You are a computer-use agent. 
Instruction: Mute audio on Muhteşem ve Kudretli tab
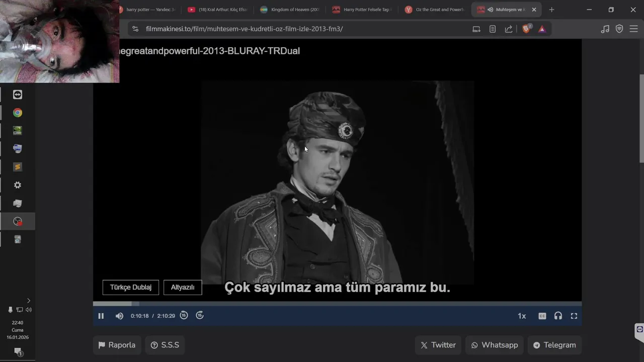[490, 10]
